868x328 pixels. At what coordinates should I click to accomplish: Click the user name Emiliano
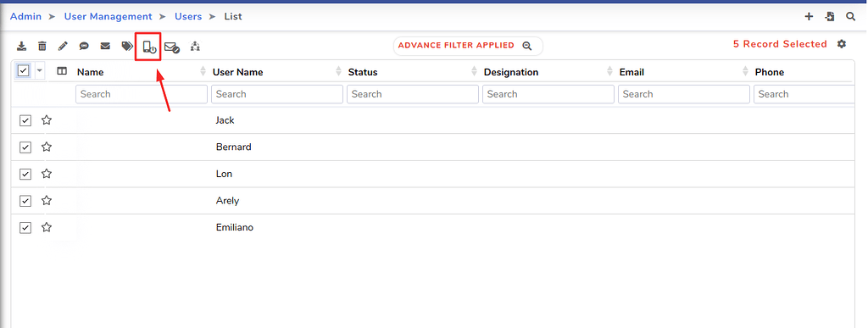[235, 227]
